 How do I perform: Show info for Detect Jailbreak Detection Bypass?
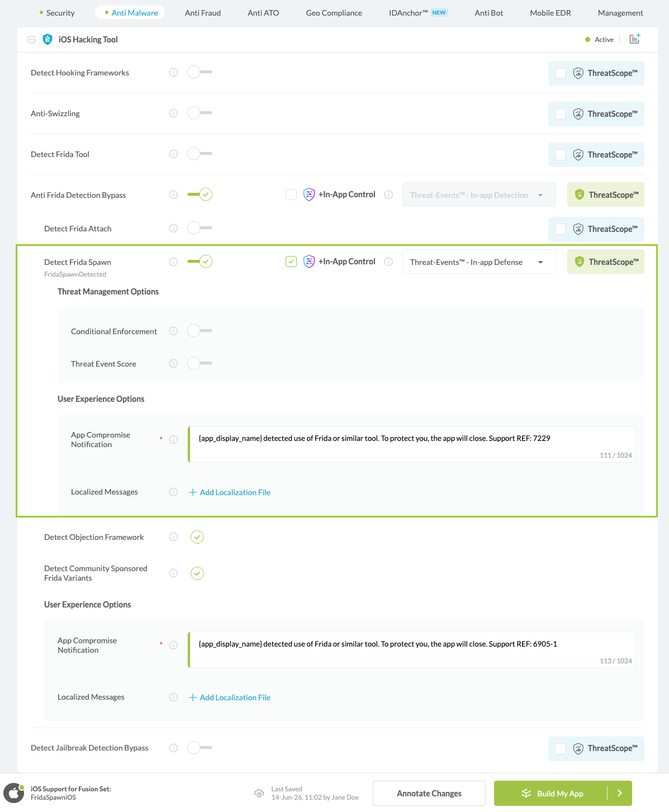click(x=173, y=748)
